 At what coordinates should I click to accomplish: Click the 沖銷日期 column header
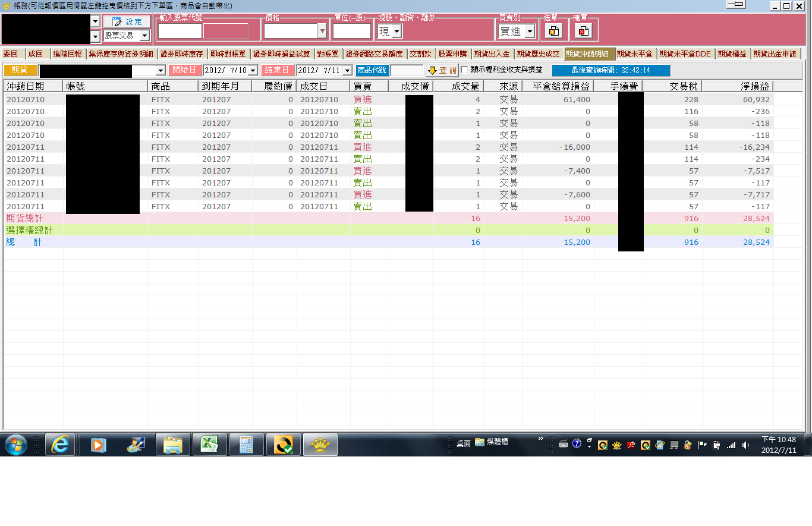tap(33, 86)
